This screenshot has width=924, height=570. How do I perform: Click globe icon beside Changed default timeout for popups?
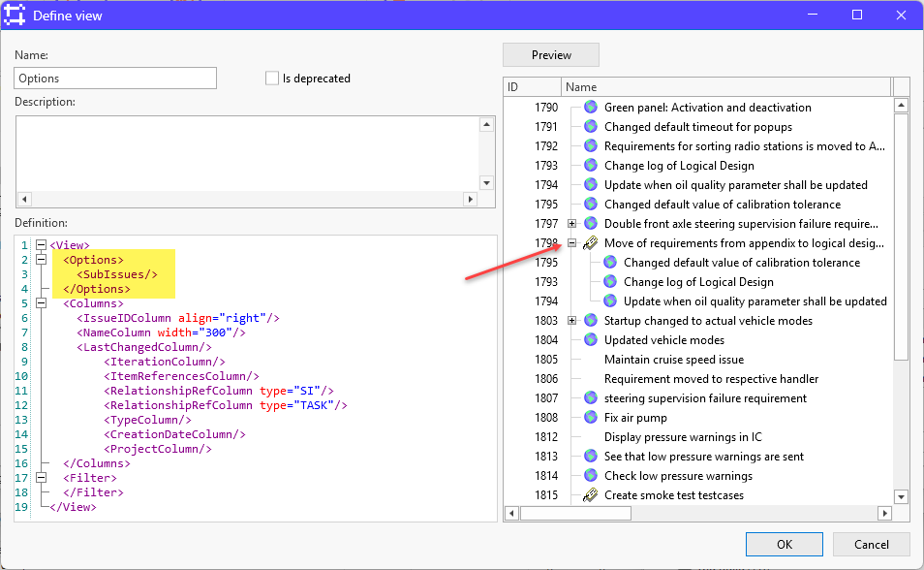[x=591, y=126]
